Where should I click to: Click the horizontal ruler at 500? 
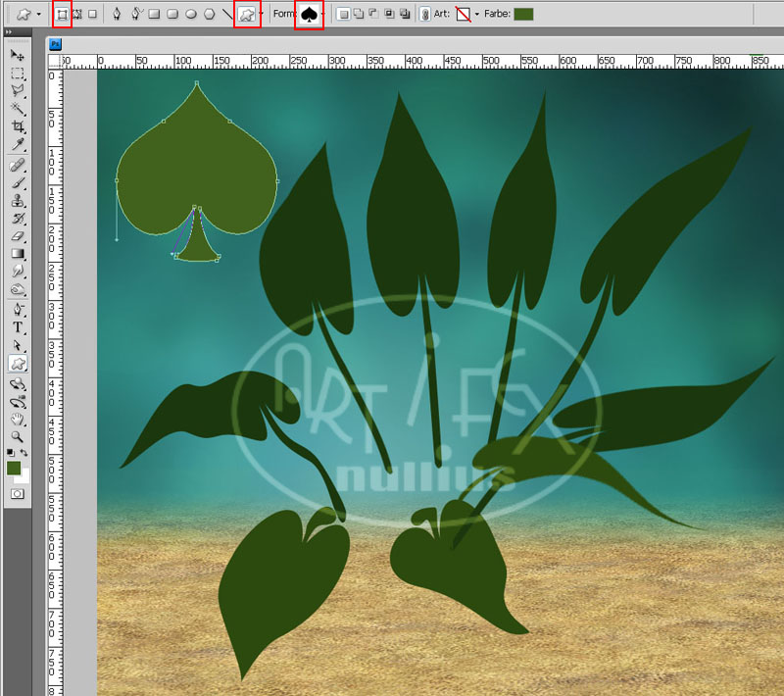click(x=491, y=61)
